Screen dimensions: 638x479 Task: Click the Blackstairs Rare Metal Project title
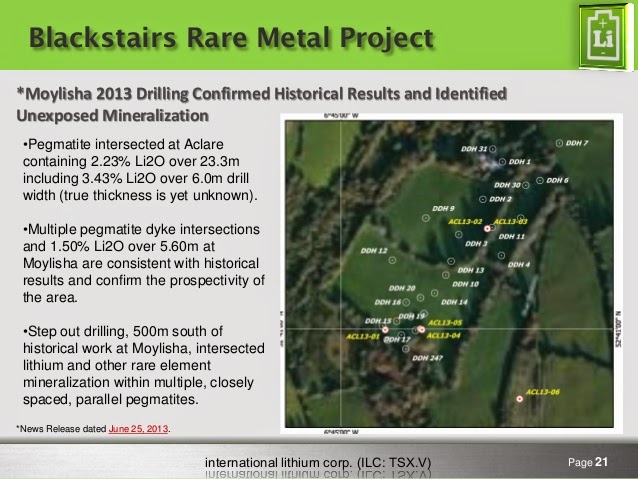[x=232, y=38]
